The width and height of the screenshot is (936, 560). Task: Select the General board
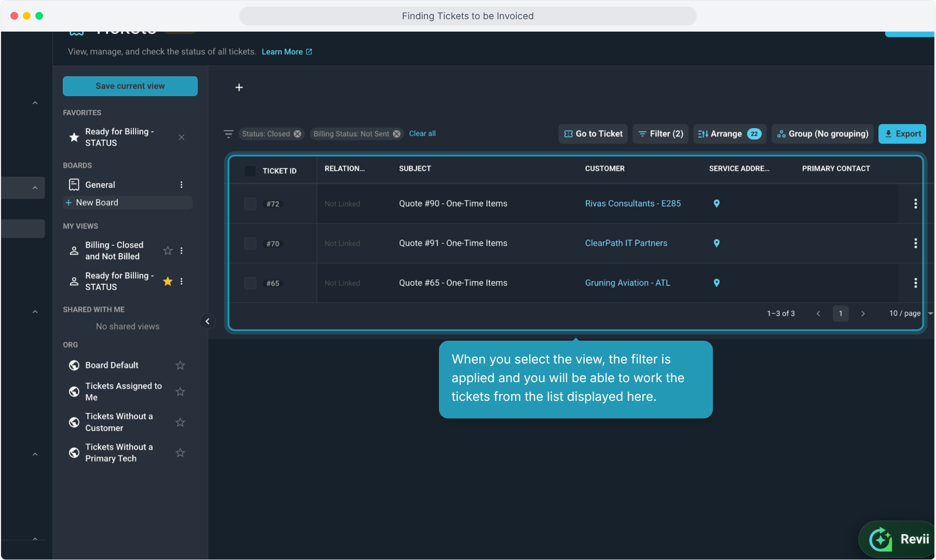click(100, 185)
